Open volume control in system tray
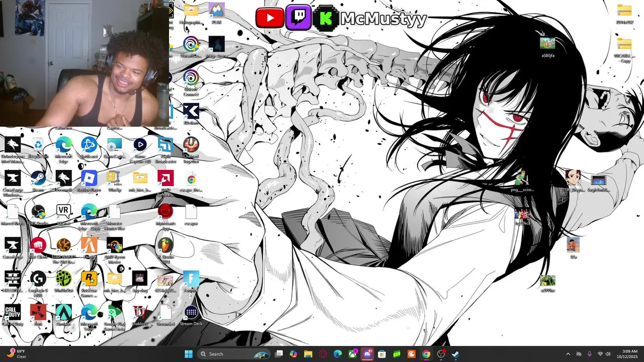This screenshot has height=362, width=644. coord(608,354)
